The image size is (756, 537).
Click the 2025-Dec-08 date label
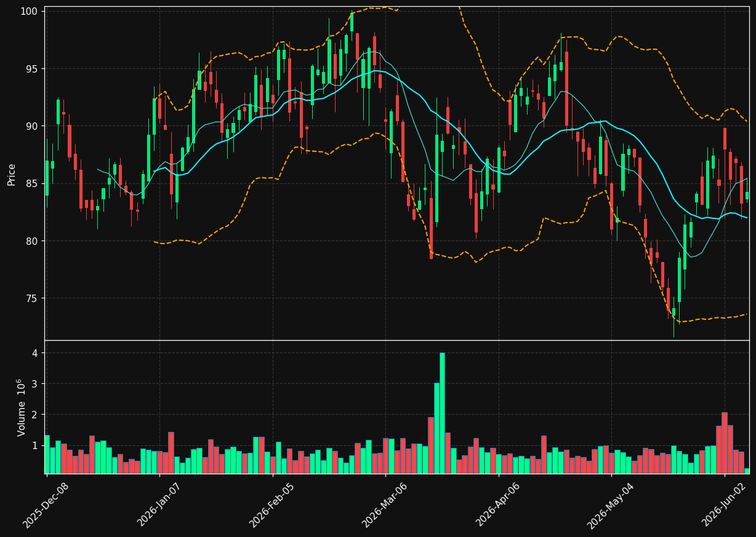(x=46, y=505)
